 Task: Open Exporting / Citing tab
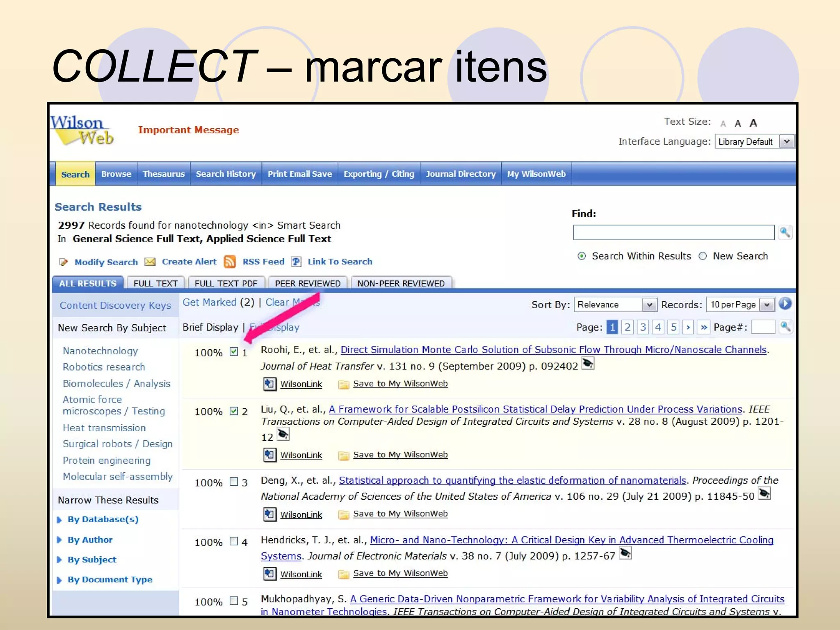(x=379, y=174)
